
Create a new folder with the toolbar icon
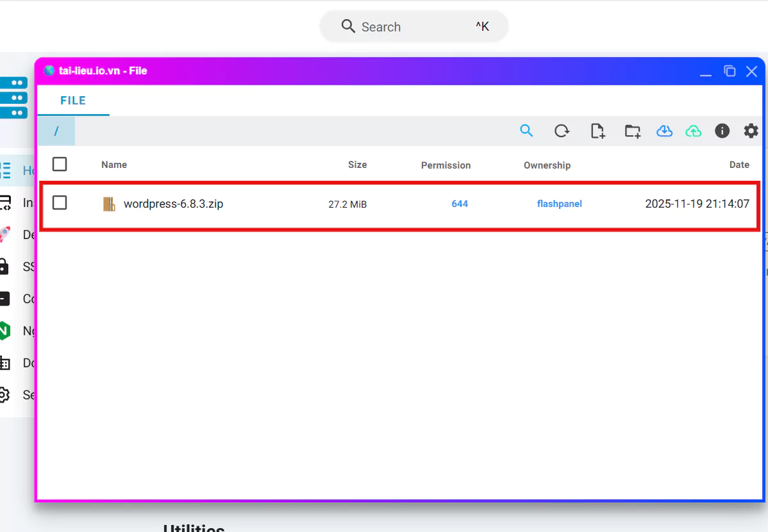click(x=632, y=131)
